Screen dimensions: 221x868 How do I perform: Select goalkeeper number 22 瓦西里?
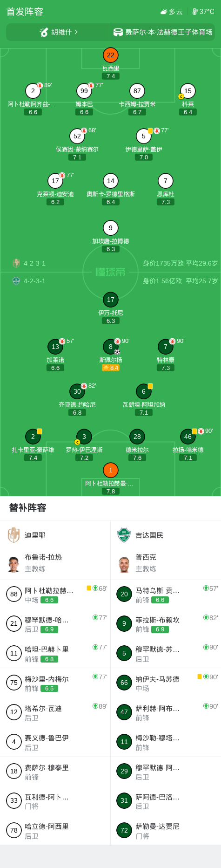(x=111, y=55)
